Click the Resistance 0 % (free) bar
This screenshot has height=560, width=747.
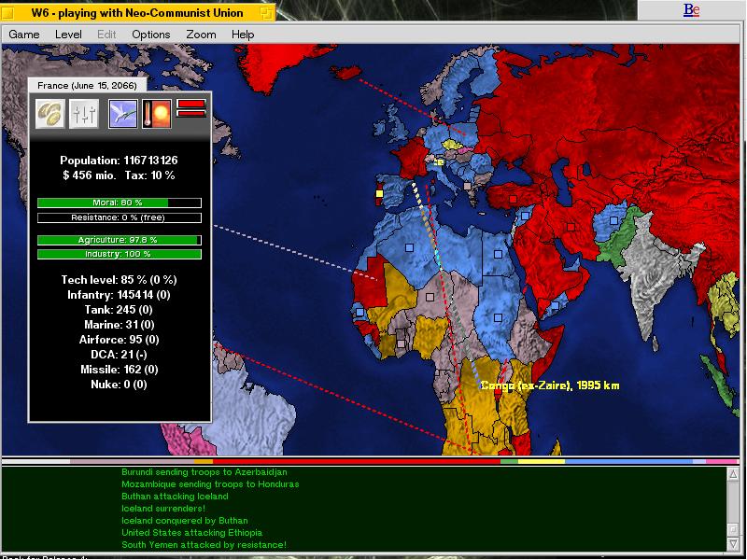click(120, 217)
